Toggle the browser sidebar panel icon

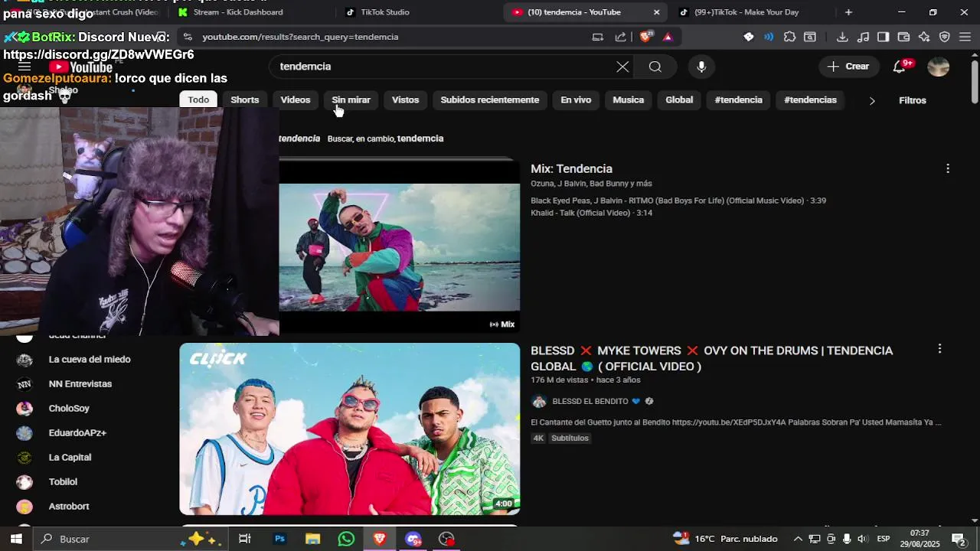(883, 37)
